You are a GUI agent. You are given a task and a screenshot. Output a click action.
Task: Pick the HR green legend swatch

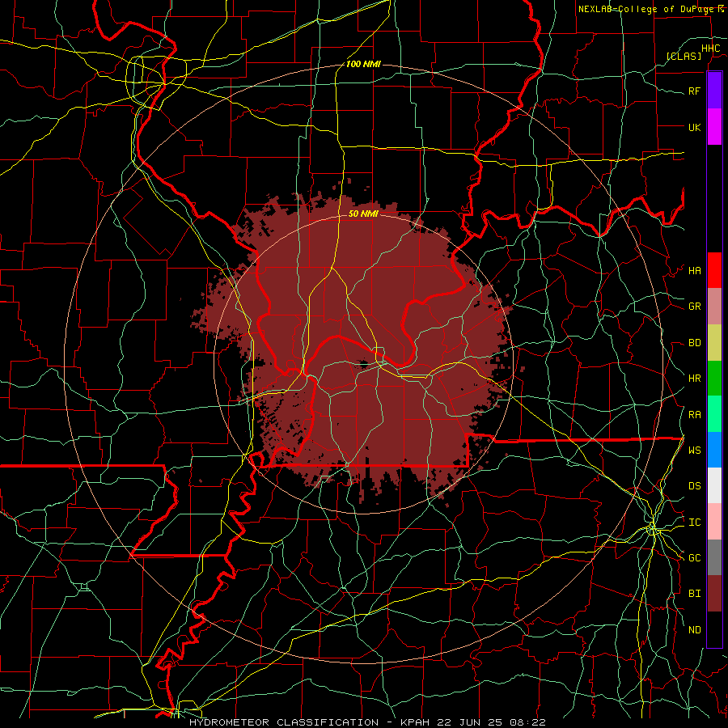(x=714, y=379)
